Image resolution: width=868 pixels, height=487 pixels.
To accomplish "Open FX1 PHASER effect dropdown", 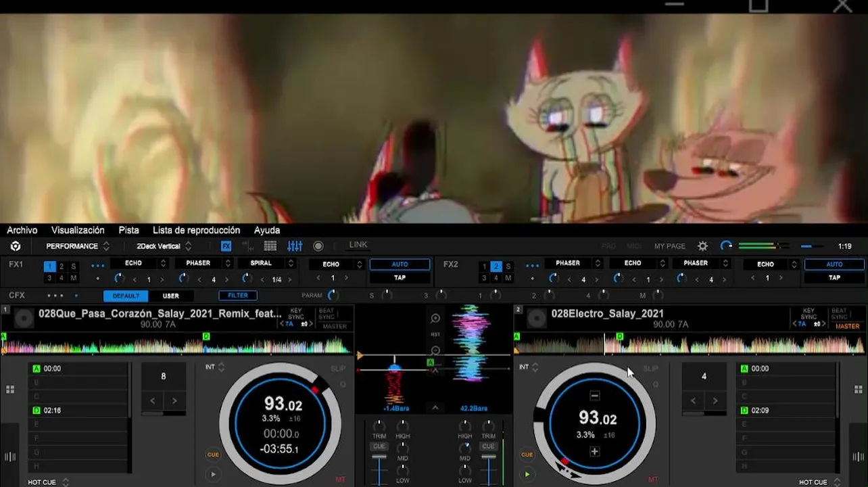I will tap(203, 263).
